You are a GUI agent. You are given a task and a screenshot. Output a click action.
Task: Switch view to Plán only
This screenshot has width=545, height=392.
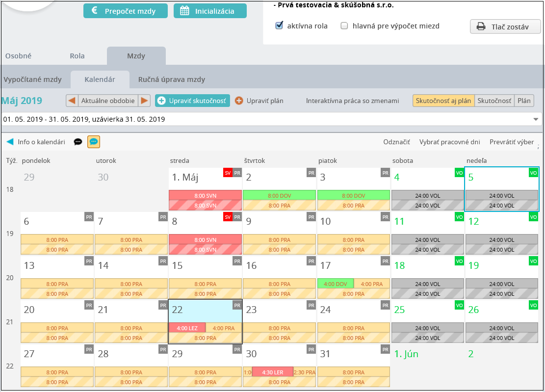[x=524, y=101]
